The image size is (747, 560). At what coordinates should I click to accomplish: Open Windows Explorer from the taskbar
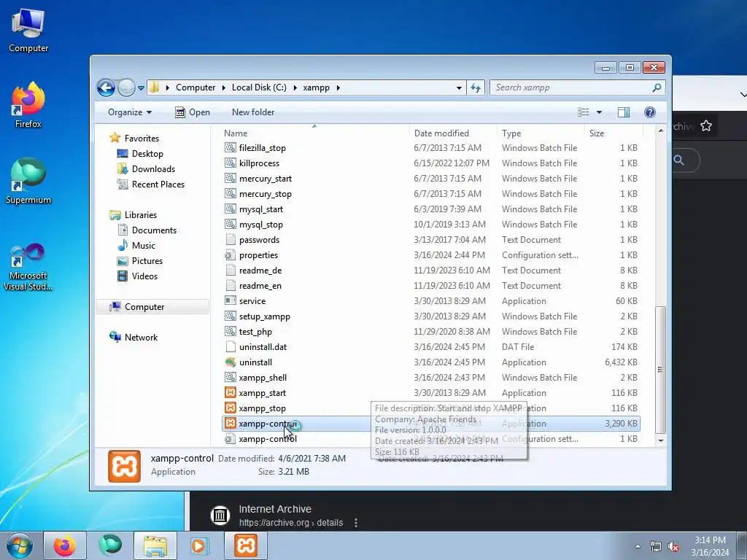[155, 545]
